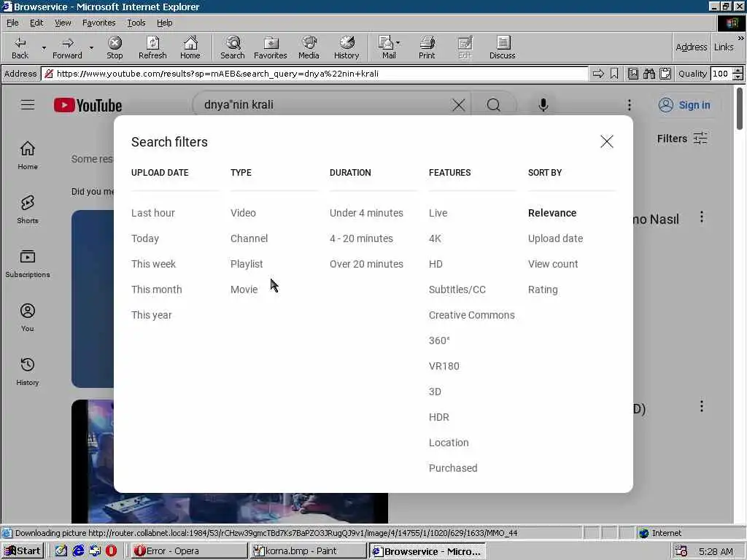Screen dimensions: 747x560
Task: Choose Under 4 minutes duration
Action: point(366,213)
